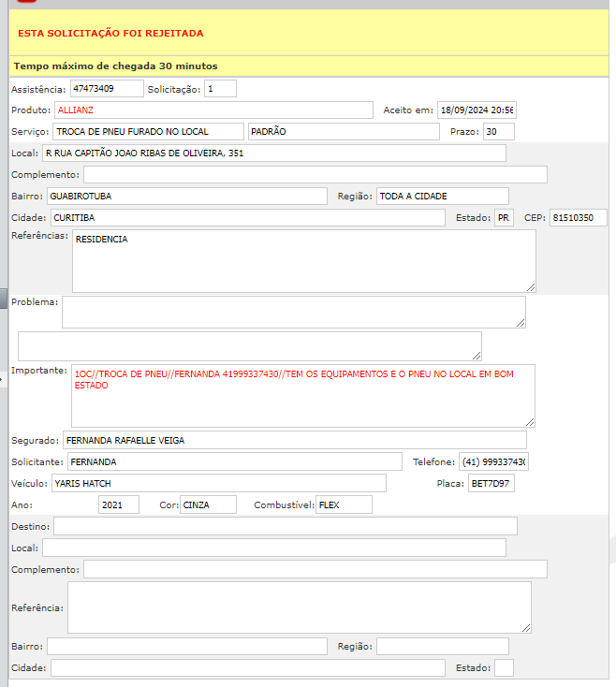Click the Prazo field showing 30
Viewport: 616px width, 687px height.
(x=498, y=132)
